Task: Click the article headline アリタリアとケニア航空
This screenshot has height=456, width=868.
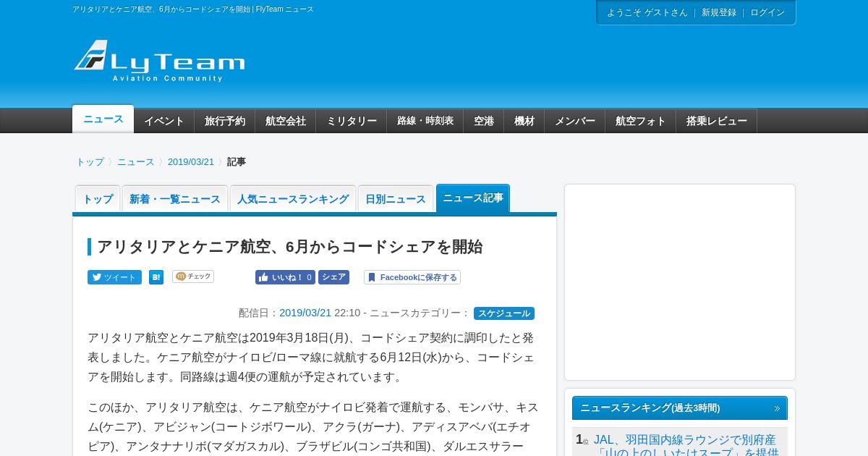Action: point(289,247)
